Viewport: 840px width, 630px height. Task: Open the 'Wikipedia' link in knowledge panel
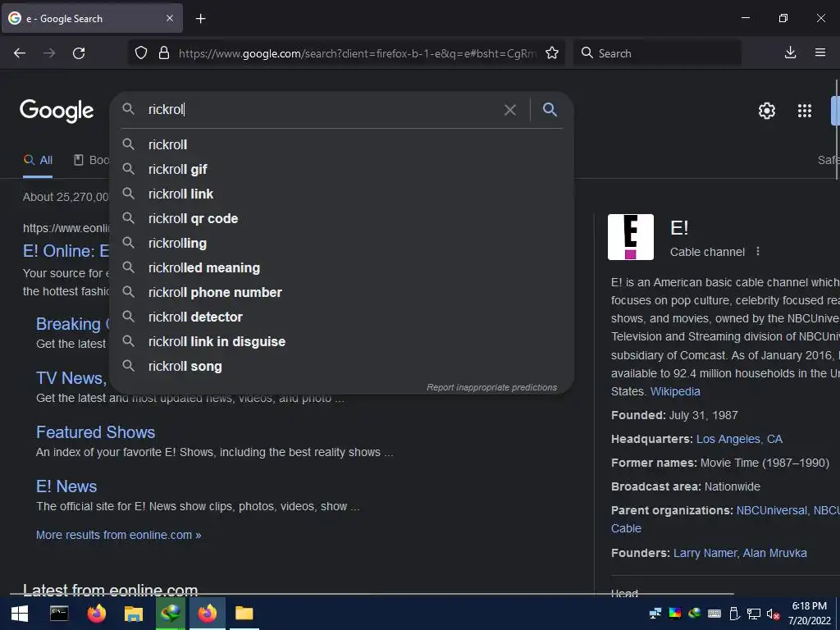(x=675, y=391)
